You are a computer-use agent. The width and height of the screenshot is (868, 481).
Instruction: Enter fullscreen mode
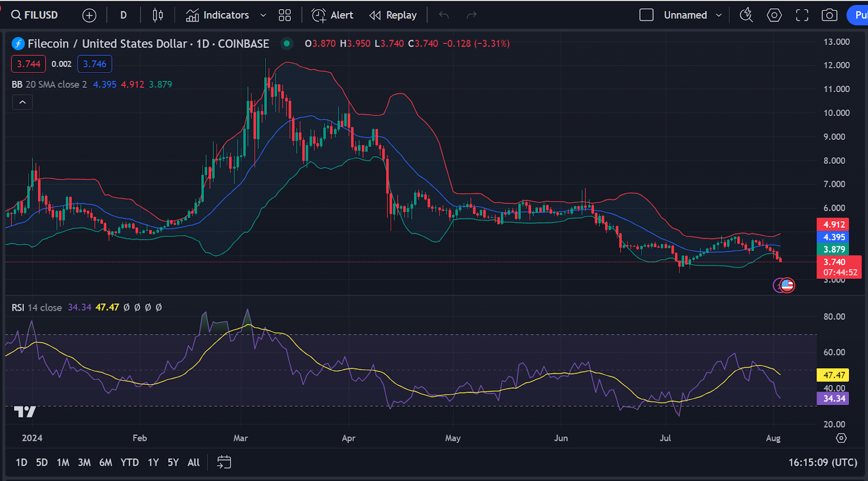[802, 15]
